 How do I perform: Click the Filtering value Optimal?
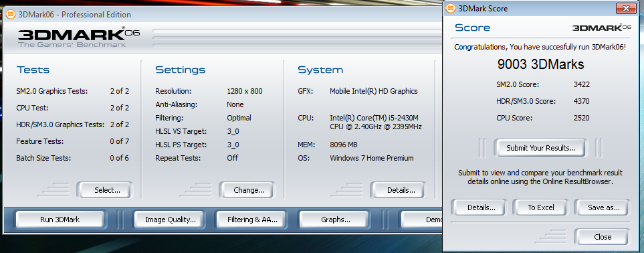tap(239, 118)
